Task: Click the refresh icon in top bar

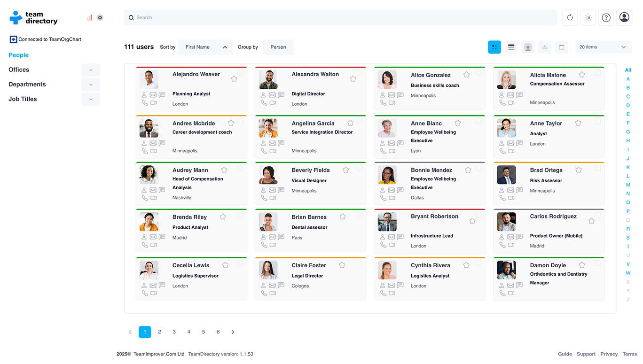Action: (x=570, y=17)
